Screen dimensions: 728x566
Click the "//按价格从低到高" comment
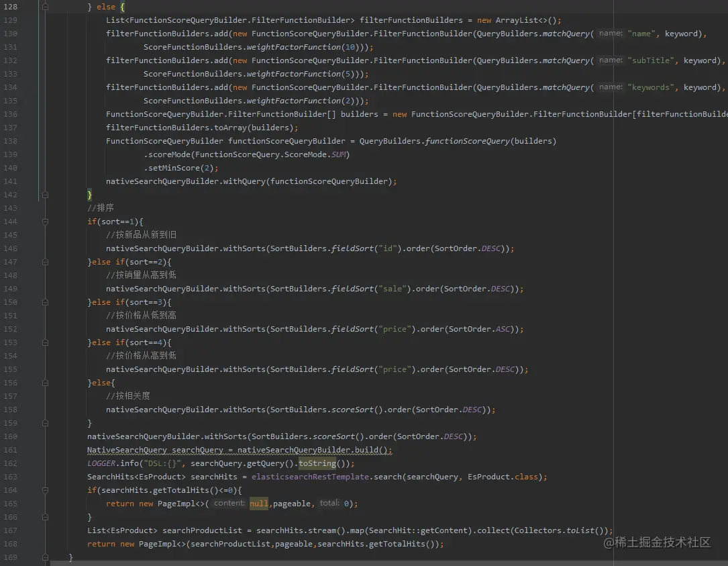pos(141,316)
